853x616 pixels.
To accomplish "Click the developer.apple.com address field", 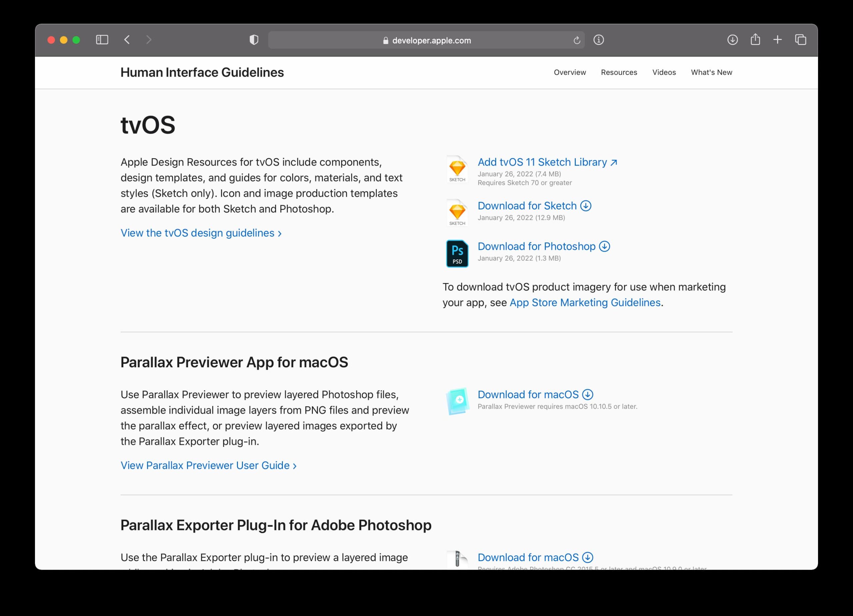I will [426, 40].
